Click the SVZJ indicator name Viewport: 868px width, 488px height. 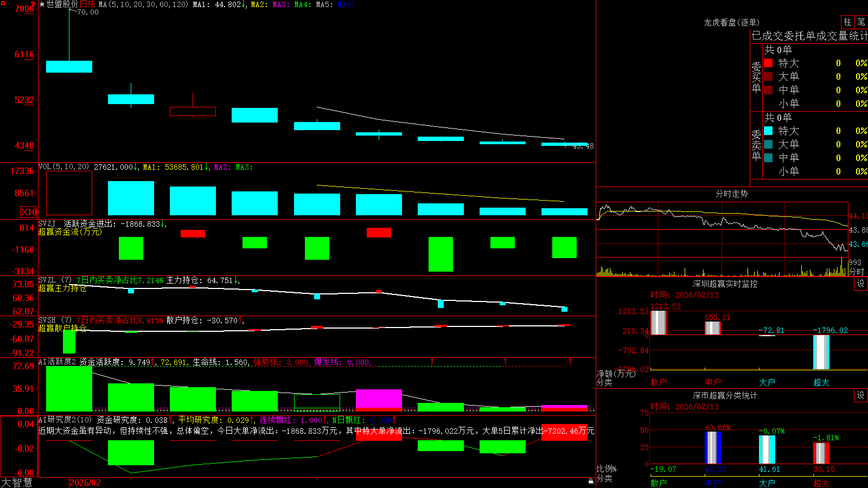pos(47,223)
